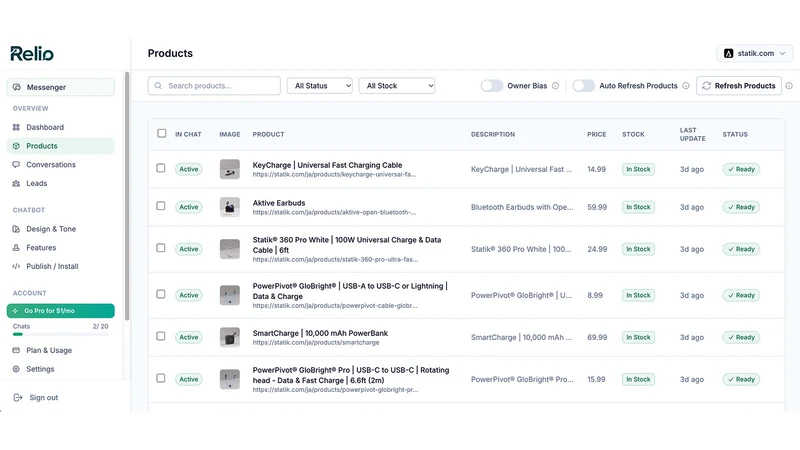This screenshot has width=800, height=450.
Task: Go to Leads
Action: coord(61,183)
